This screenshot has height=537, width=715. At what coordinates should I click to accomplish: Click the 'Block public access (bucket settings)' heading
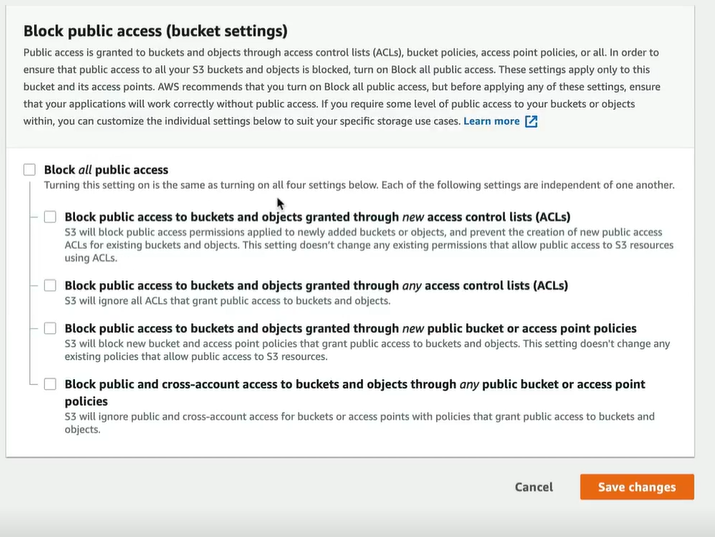pyautogui.click(x=155, y=31)
